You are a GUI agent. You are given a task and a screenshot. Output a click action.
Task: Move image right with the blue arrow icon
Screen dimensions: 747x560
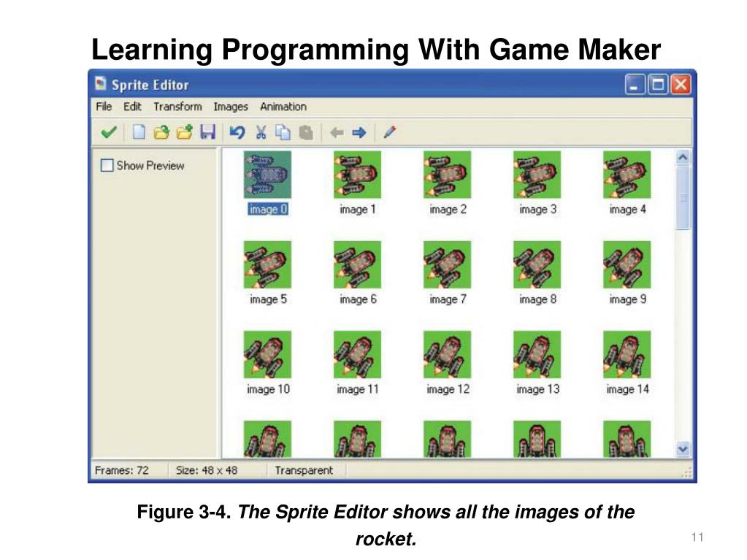coord(359,132)
